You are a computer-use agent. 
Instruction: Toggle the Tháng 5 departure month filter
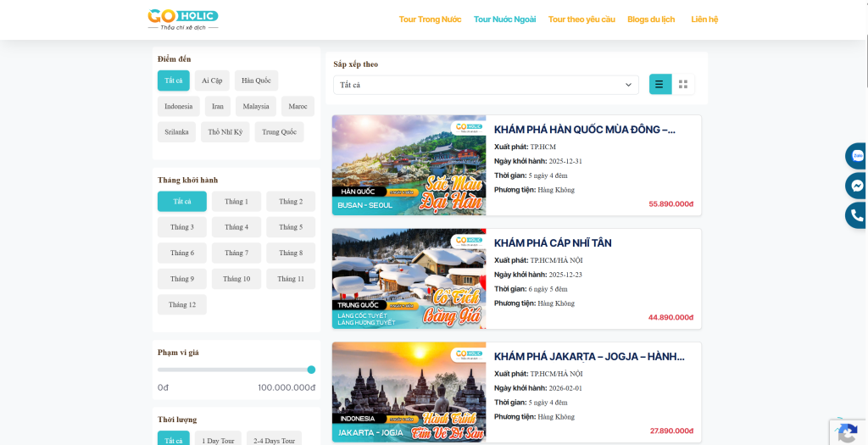click(x=290, y=227)
